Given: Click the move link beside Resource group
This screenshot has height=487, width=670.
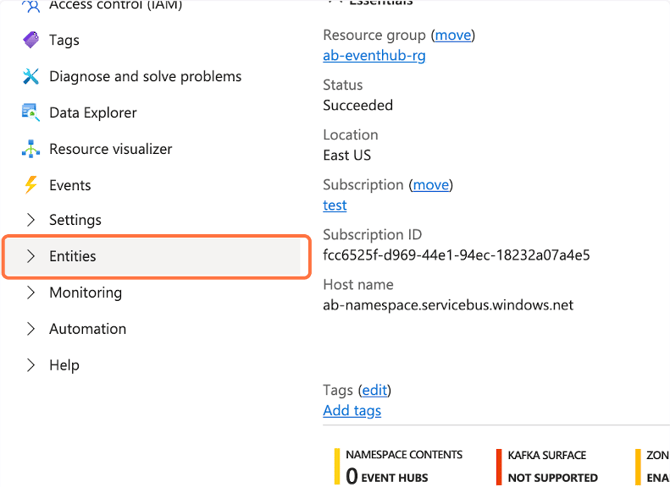Looking at the screenshot, I should pyautogui.click(x=452, y=35).
